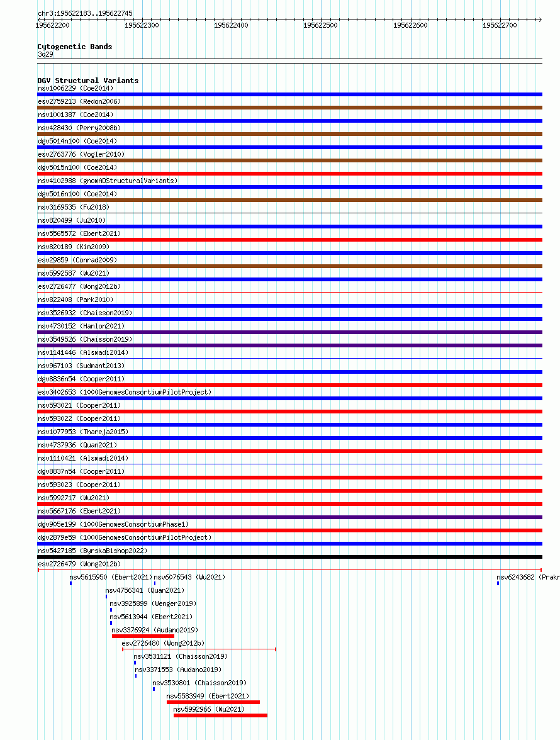Click the thin red span under esv2726480
Screen dimensions: 560x740
199,649
